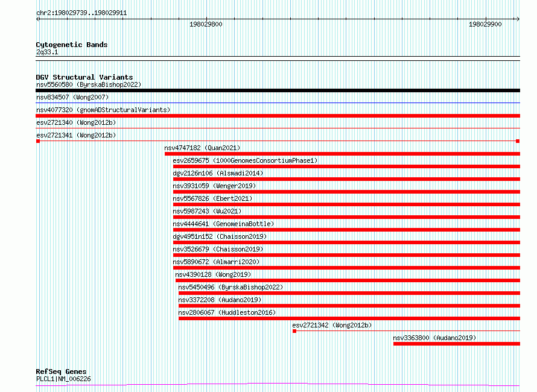Click the black bar of nsv5560580
Viewport: 537px width, 392px height.
pyautogui.click(x=278, y=90)
